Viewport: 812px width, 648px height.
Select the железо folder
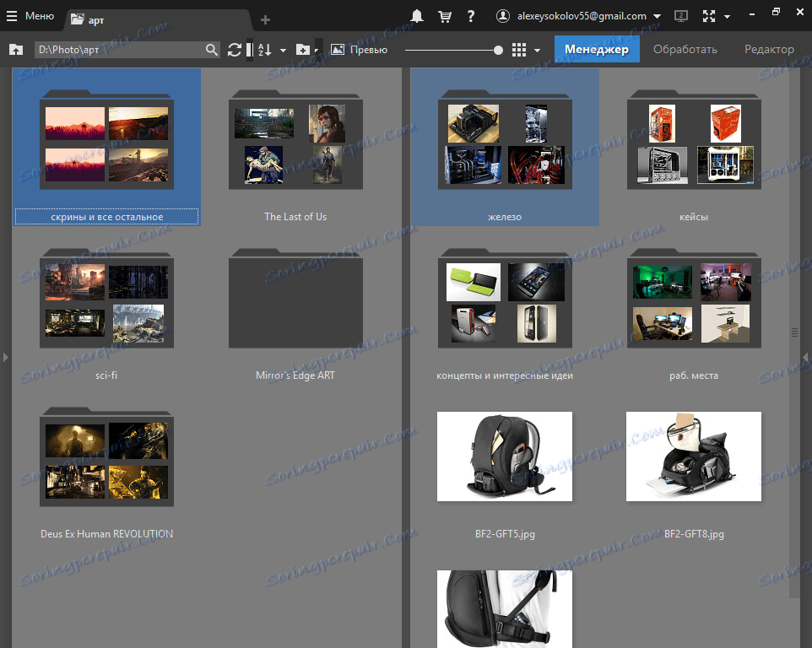(505, 147)
